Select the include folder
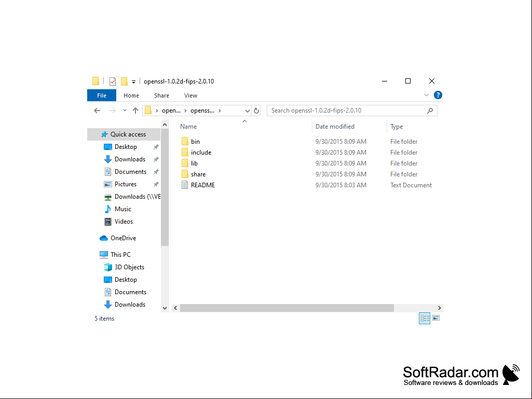Viewport: 532px width, 399px height. (x=201, y=153)
